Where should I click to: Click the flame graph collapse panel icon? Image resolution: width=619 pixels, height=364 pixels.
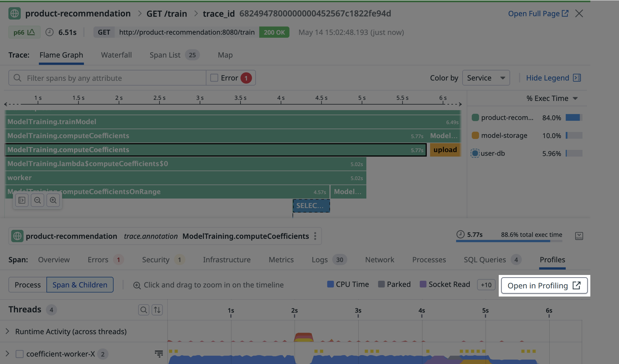(22, 200)
